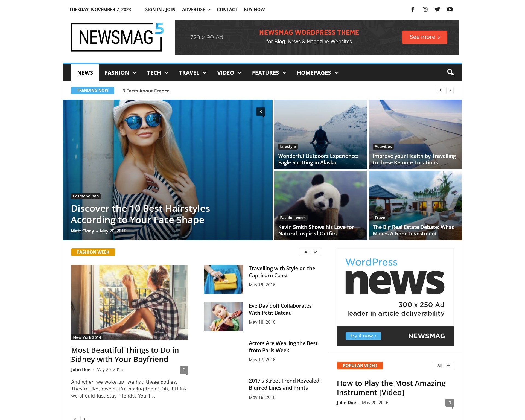The height and width of the screenshot is (420, 525).
Task: Select the NEWS tab in navigation
Action: click(x=85, y=72)
